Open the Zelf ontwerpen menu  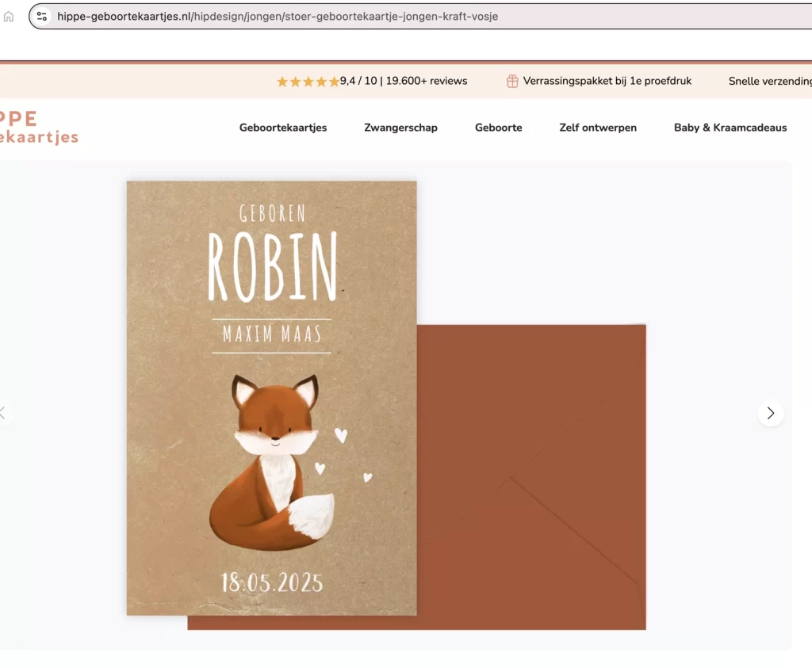tap(598, 127)
